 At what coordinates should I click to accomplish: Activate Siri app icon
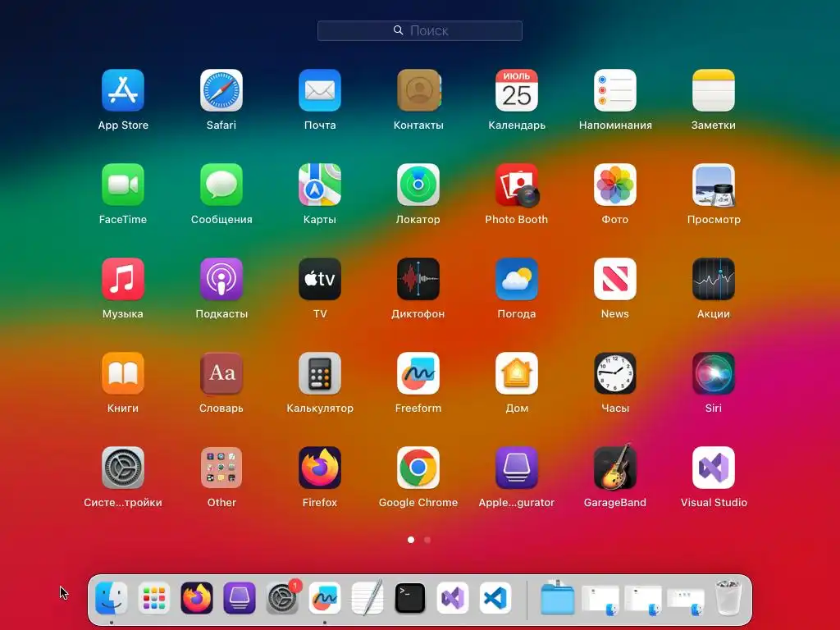coord(714,373)
